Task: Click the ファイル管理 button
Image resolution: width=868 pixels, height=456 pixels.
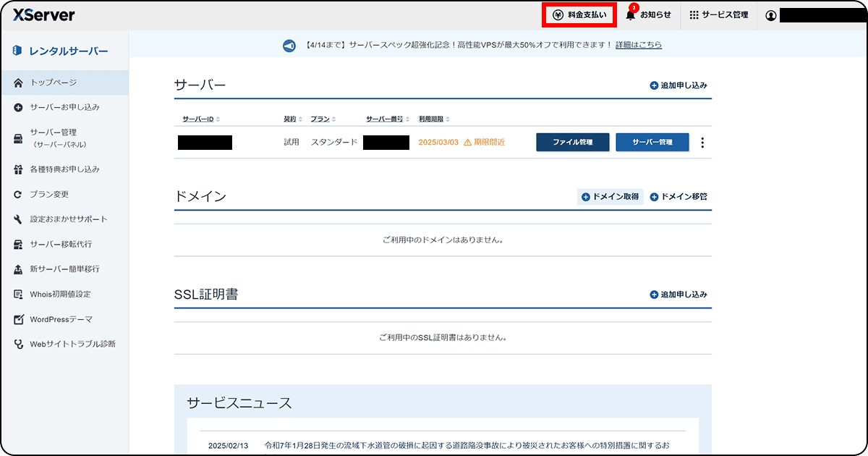Action: pos(573,143)
